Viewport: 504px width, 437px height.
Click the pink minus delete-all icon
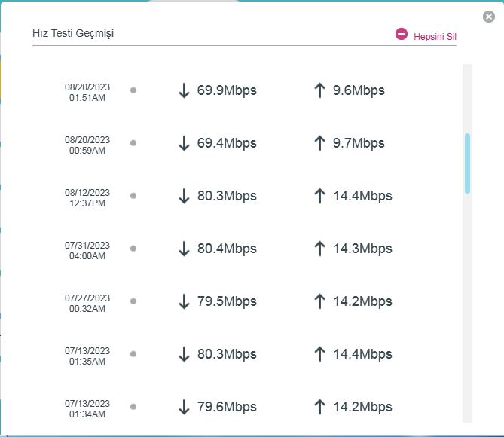[x=401, y=34]
